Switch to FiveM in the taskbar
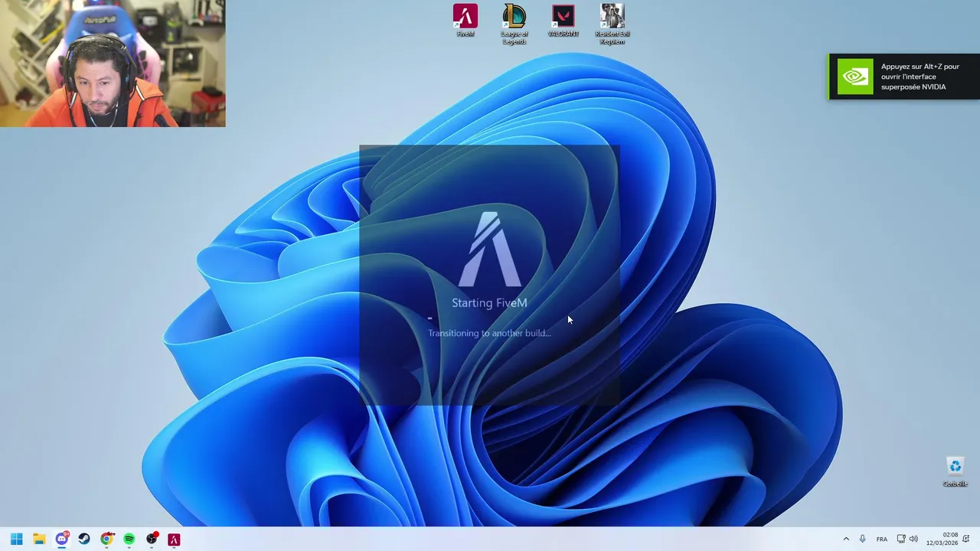This screenshot has width=980, height=551. click(x=174, y=539)
